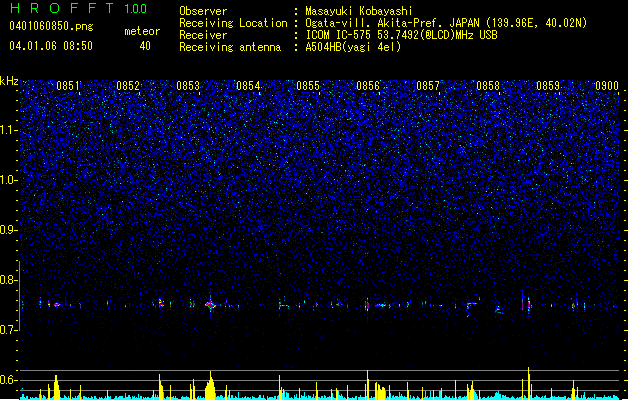Click the Receiving antenna label

[x=230, y=47]
